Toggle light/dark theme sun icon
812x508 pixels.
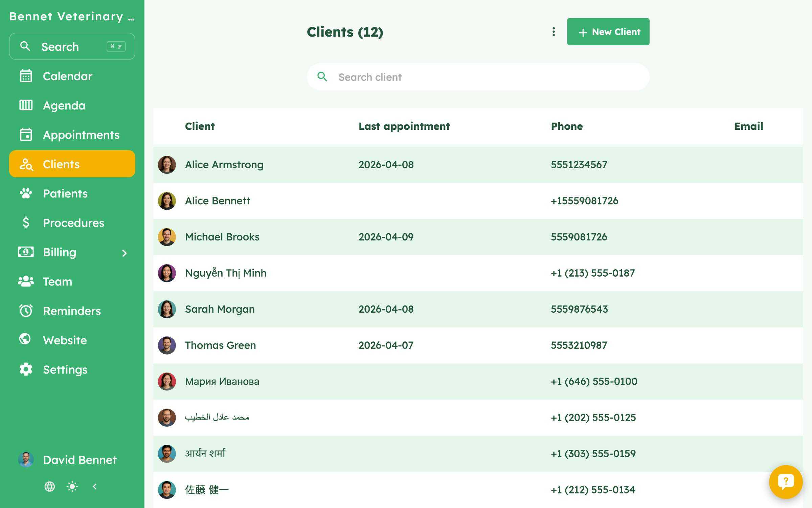[72, 487]
